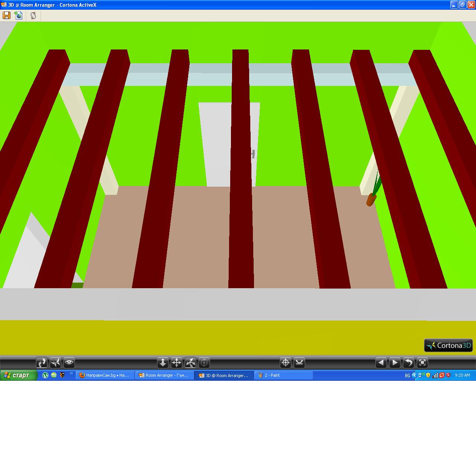
Task: Select the Study (eye) navigation mode
Action: pos(69,362)
